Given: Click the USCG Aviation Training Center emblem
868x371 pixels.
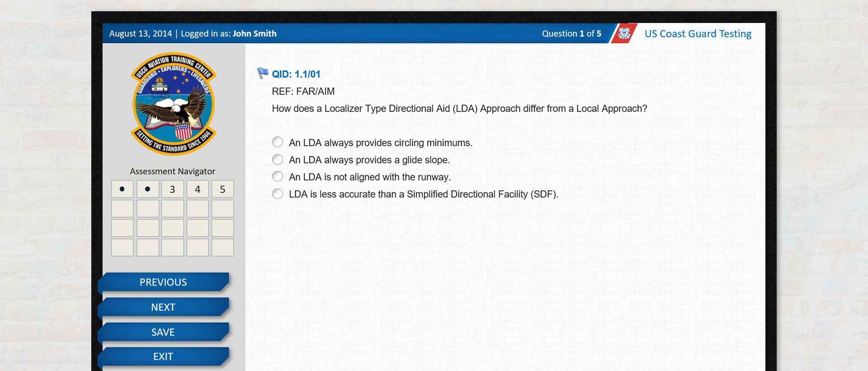Looking at the screenshot, I should click(x=174, y=104).
